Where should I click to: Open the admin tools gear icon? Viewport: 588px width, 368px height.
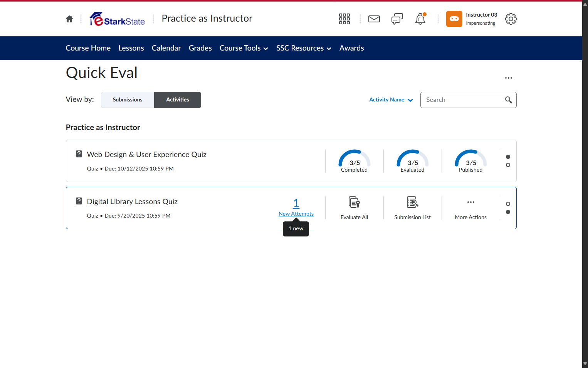click(511, 19)
